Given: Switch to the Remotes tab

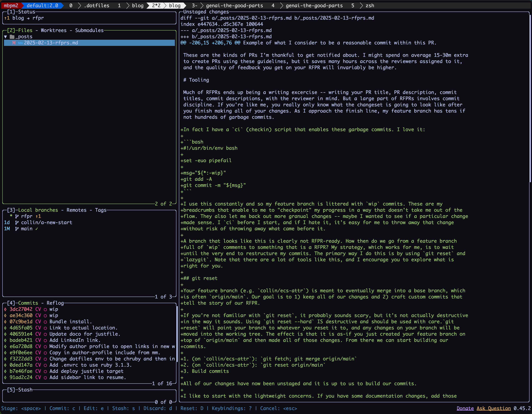Looking at the screenshot, I should click(x=77, y=210).
